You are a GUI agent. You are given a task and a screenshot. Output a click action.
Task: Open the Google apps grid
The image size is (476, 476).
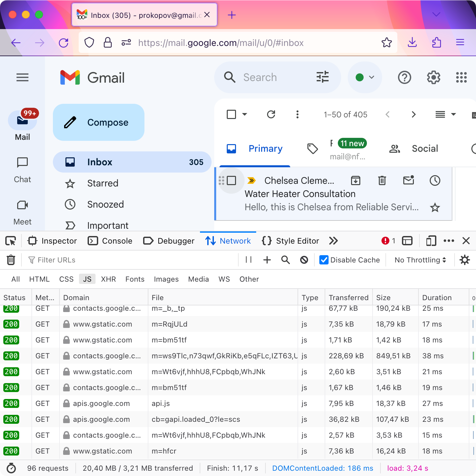coord(461,78)
